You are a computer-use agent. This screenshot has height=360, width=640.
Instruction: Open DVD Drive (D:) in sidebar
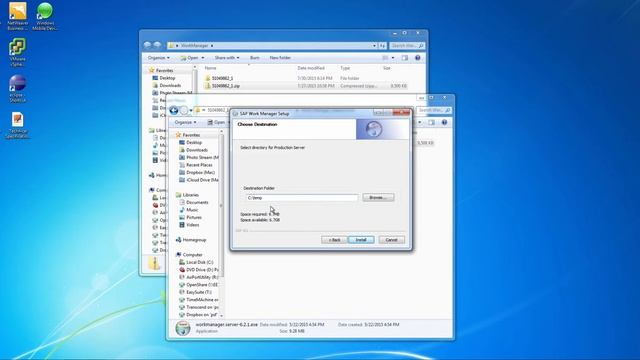[198, 270]
